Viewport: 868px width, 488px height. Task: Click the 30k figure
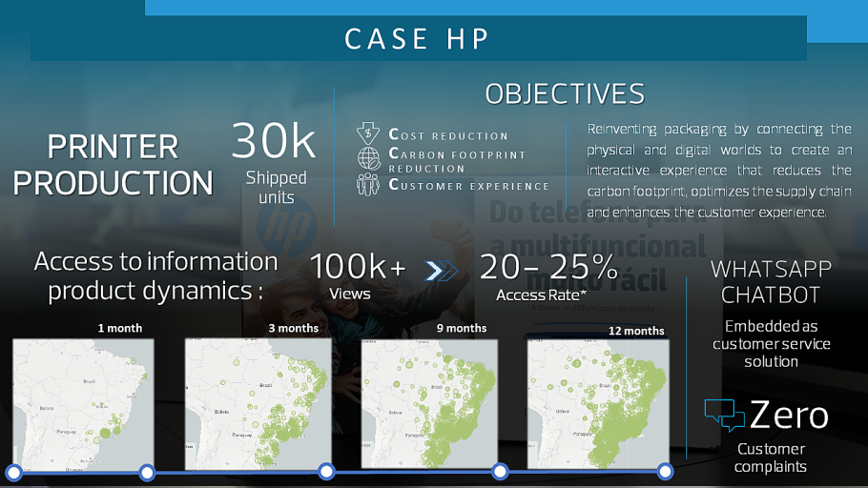pos(274,140)
